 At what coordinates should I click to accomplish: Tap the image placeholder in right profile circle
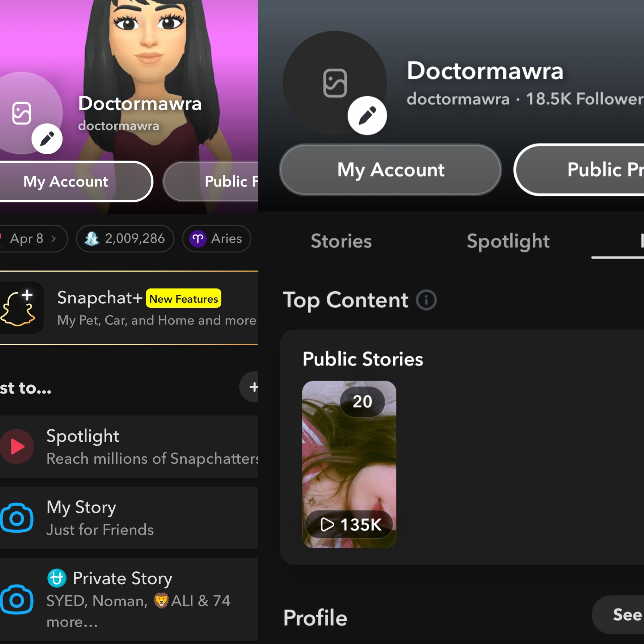pyautogui.click(x=335, y=83)
